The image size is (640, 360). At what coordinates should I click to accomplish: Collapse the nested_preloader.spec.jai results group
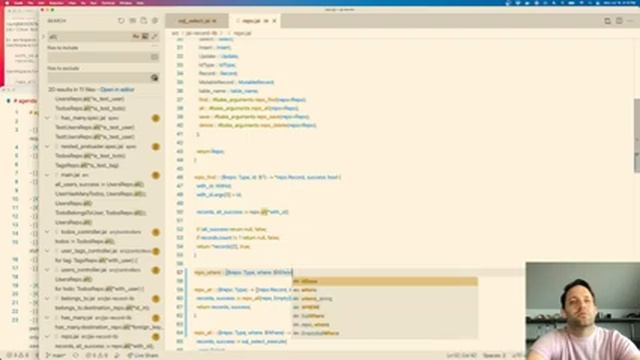pyautogui.click(x=47, y=147)
